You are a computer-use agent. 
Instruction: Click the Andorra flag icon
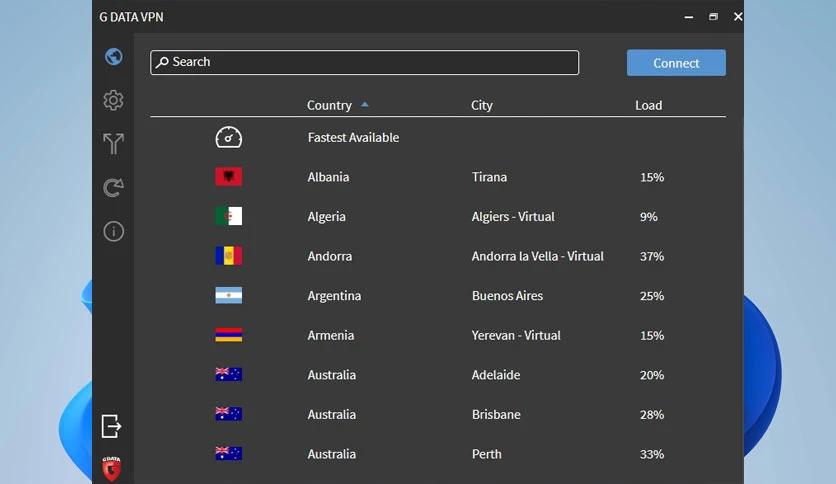[229, 256]
